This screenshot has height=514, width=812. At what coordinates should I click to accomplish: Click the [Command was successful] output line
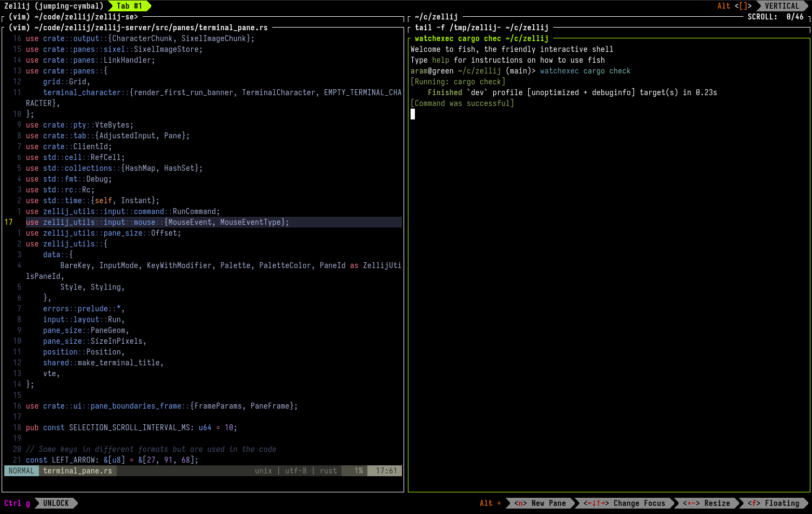point(462,103)
